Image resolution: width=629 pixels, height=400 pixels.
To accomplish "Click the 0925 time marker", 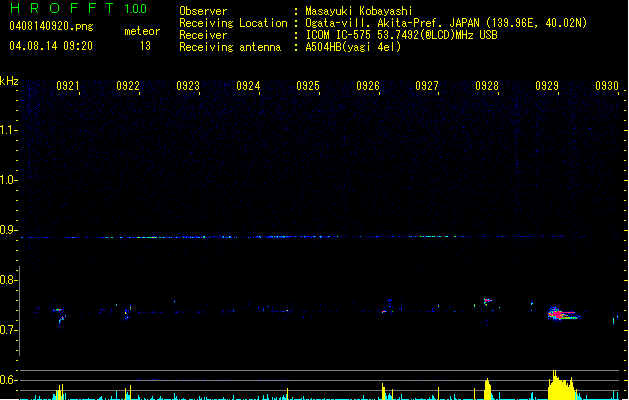I will [x=308, y=86].
